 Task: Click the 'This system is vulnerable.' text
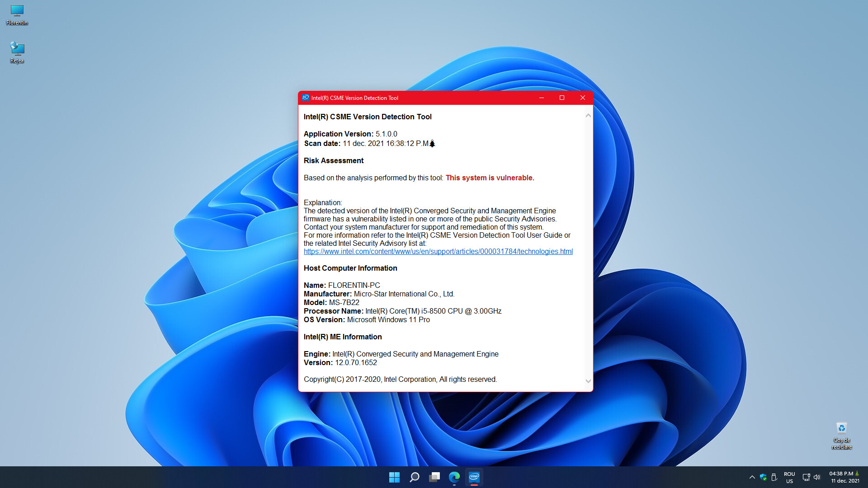(490, 178)
